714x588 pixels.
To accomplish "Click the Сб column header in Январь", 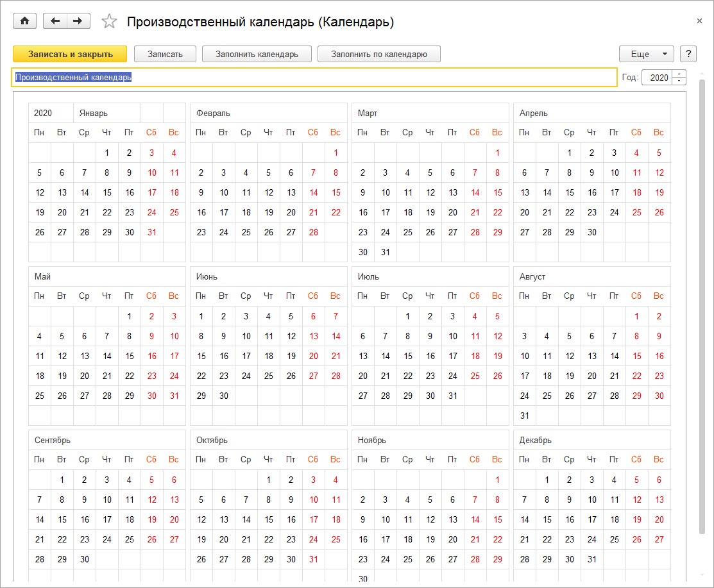I will [x=151, y=133].
